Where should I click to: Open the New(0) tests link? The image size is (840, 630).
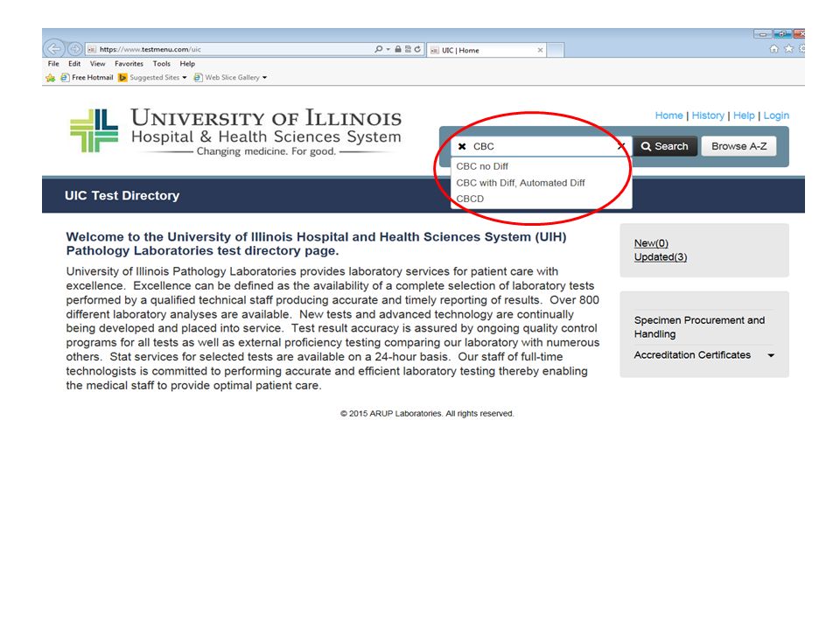tap(651, 243)
